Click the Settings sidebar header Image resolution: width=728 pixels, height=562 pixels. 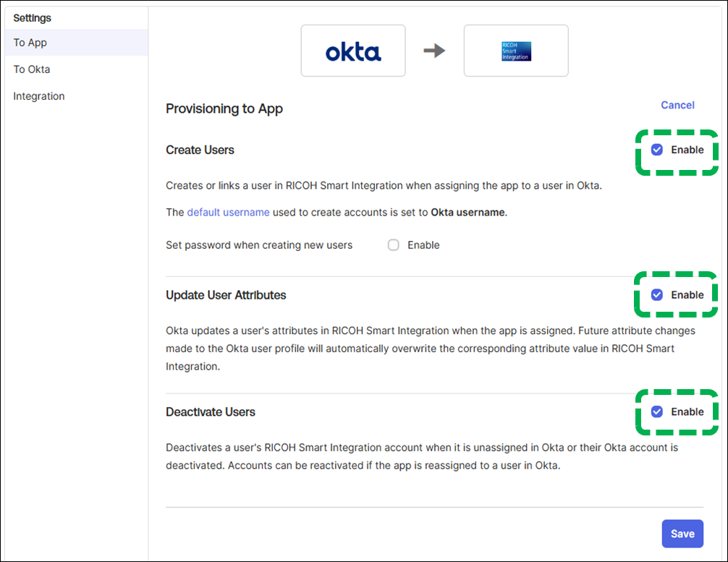click(x=33, y=17)
